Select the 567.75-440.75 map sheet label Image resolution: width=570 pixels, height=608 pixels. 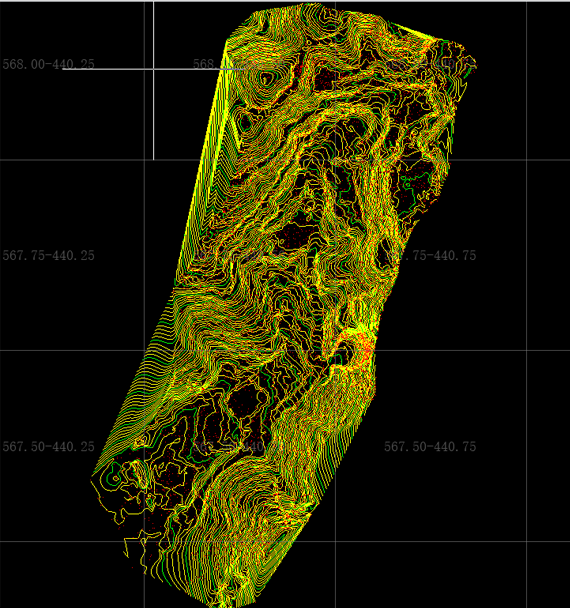pyautogui.click(x=430, y=256)
